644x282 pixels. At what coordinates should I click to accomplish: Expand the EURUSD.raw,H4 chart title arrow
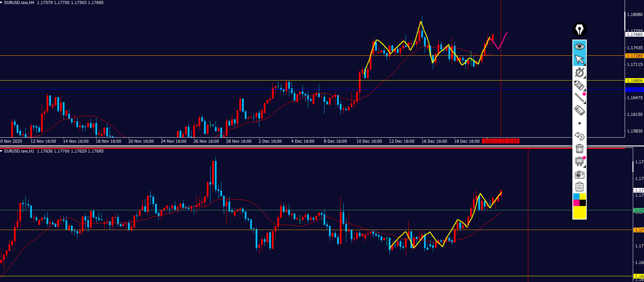2,3
